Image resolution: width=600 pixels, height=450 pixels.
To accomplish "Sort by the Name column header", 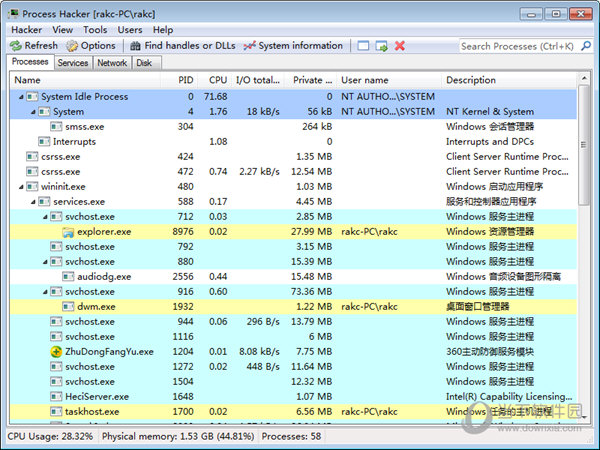I will [85, 80].
